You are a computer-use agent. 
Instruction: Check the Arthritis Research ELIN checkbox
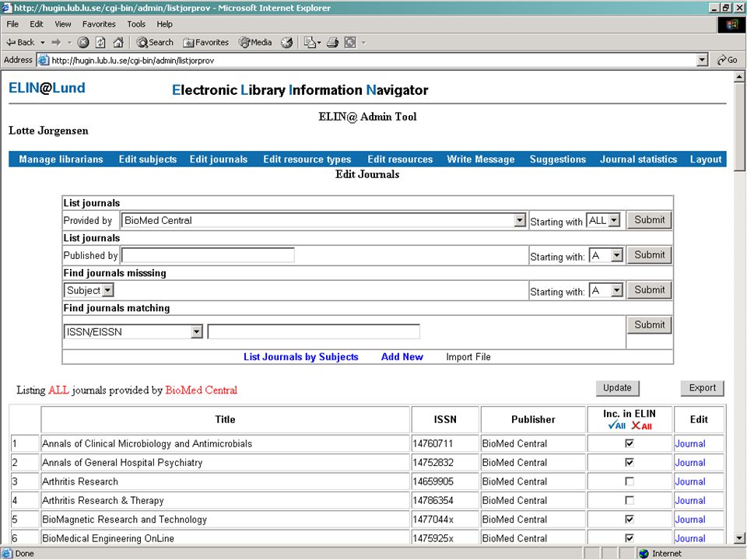630,481
